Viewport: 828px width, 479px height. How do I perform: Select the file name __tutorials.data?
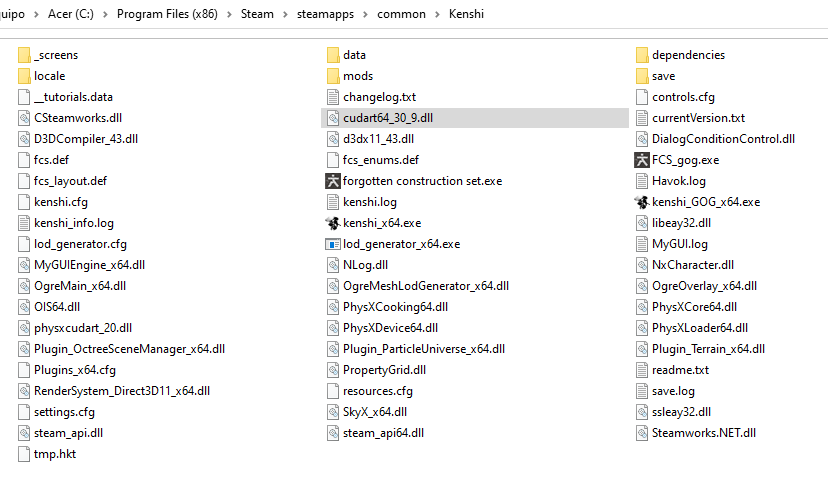coord(73,97)
